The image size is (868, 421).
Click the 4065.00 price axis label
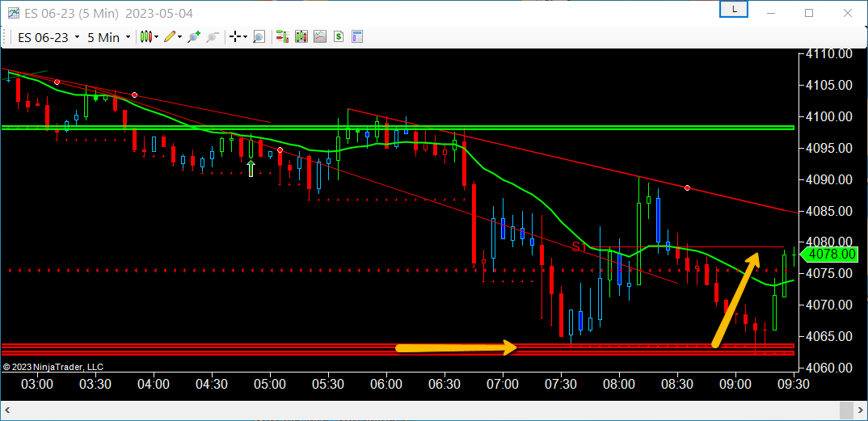point(829,336)
